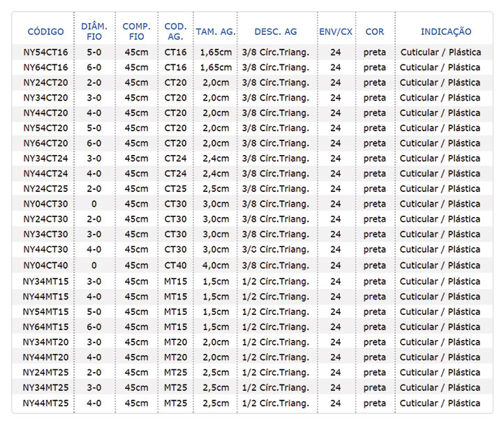
Task: Click the COD. AG. column header
Action: coord(175,31)
